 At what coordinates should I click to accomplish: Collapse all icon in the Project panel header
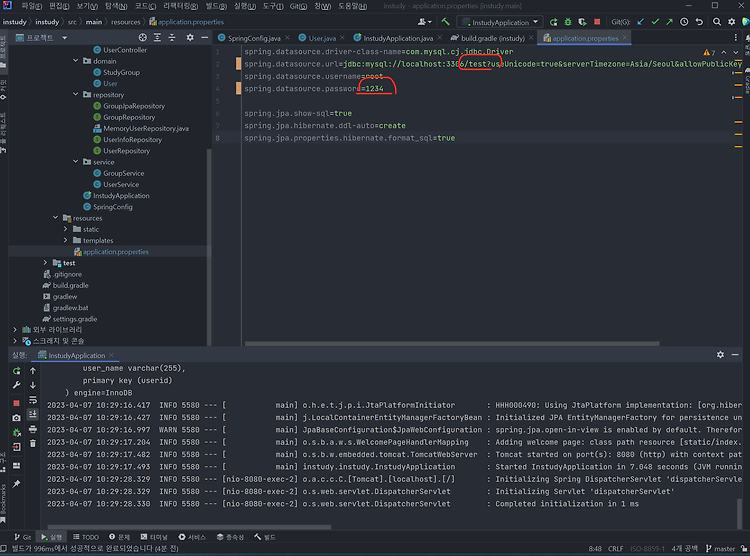pos(172,37)
